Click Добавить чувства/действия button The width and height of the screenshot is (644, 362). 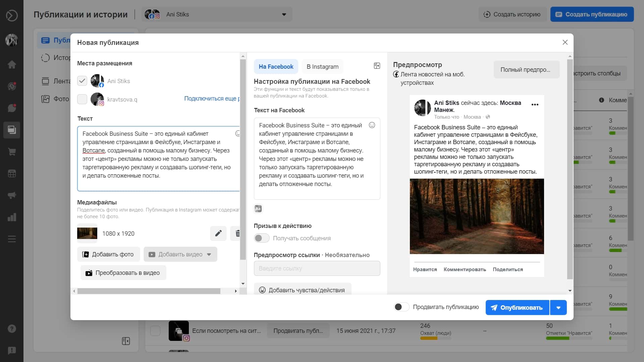(303, 290)
